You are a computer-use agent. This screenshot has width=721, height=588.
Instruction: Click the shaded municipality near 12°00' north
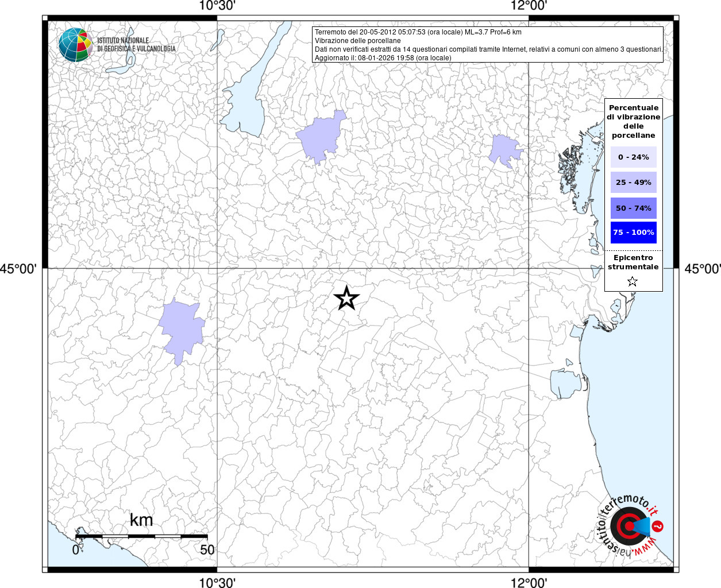click(x=505, y=151)
